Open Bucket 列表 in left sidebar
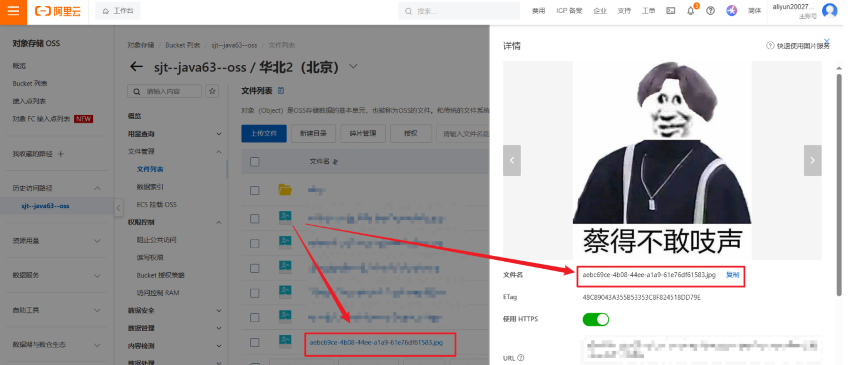868x365 pixels. click(x=30, y=83)
